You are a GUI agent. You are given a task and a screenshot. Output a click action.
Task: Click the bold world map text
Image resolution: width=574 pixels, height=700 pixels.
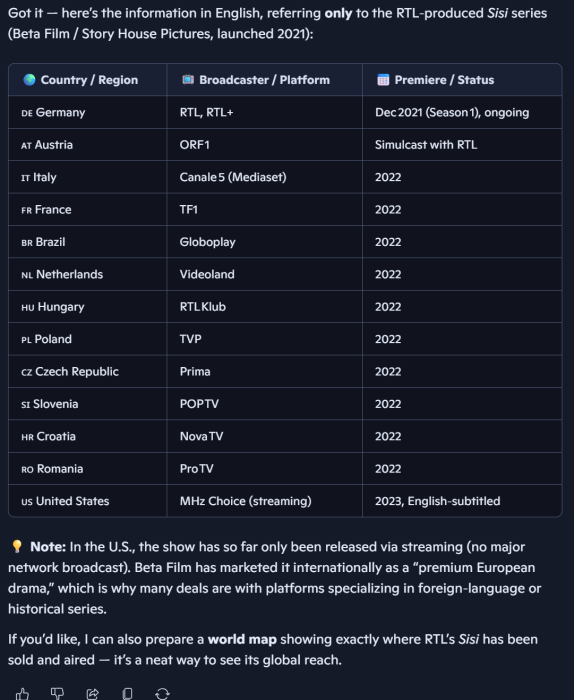tap(242, 639)
